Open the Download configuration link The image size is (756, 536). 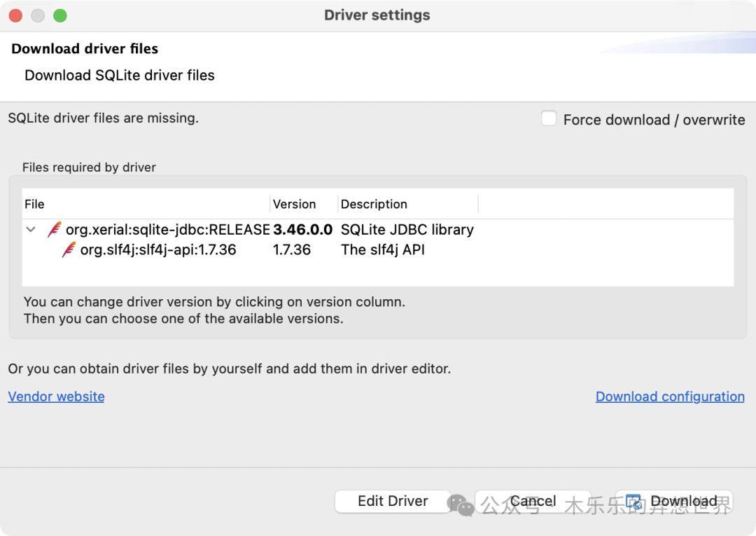coord(670,397)
